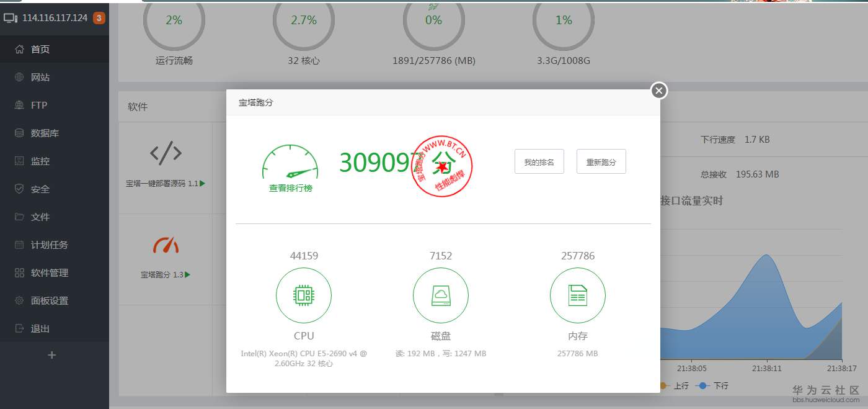Click the disk score 7152

click(x=441, y=256)
